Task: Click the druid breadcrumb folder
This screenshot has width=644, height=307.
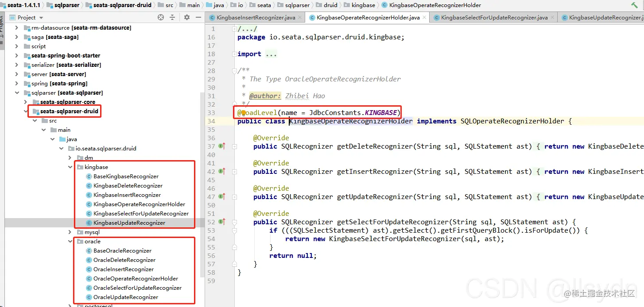Action: pos(327,5)
